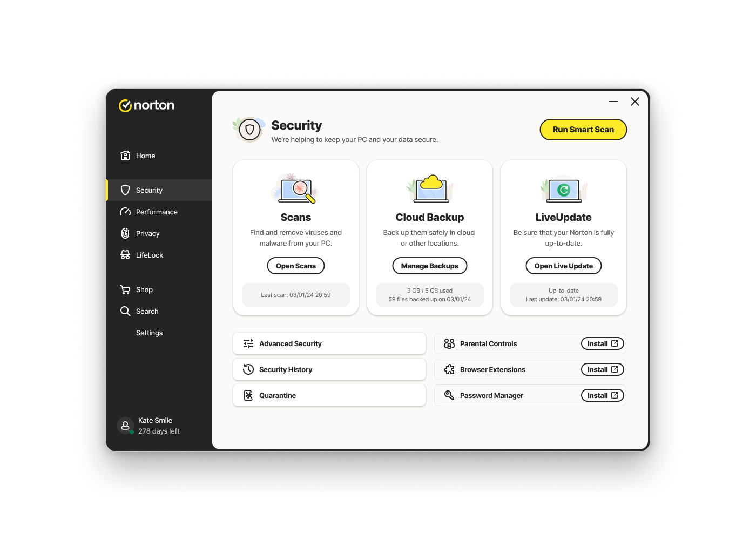Viewport: 756px width, 540px height.
Task: Click the "3 GB / 5 GB used" text
Action: tap(430, 291)
